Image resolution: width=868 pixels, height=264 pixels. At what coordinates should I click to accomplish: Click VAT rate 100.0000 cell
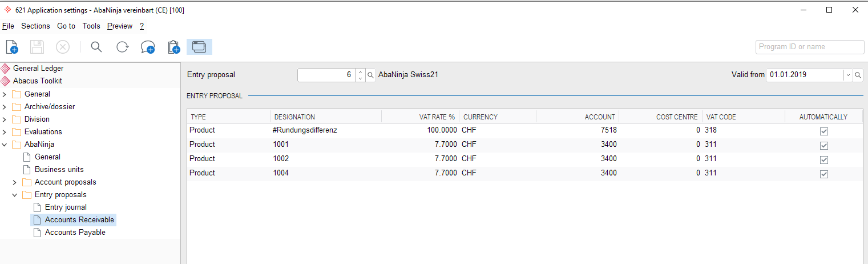click(x=420, y=130)
